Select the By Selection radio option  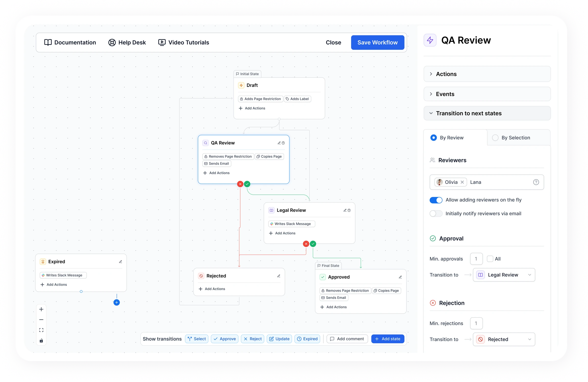495,138
